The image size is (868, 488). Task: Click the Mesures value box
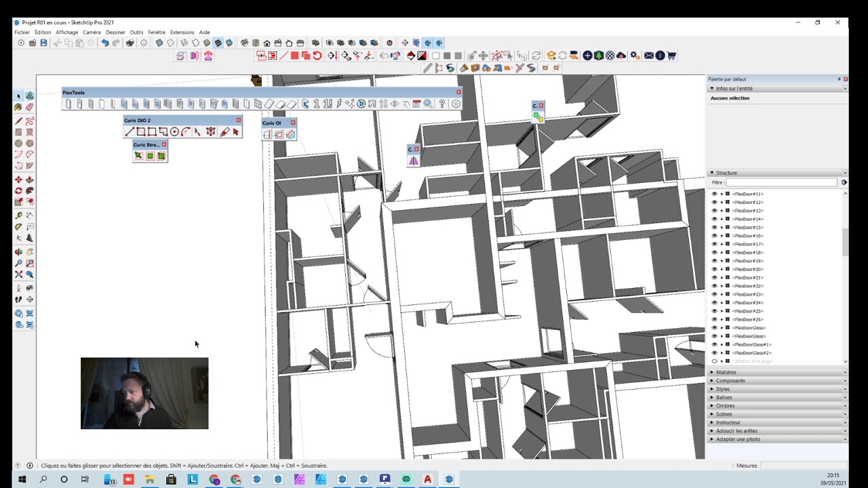[x=804, y=466]
